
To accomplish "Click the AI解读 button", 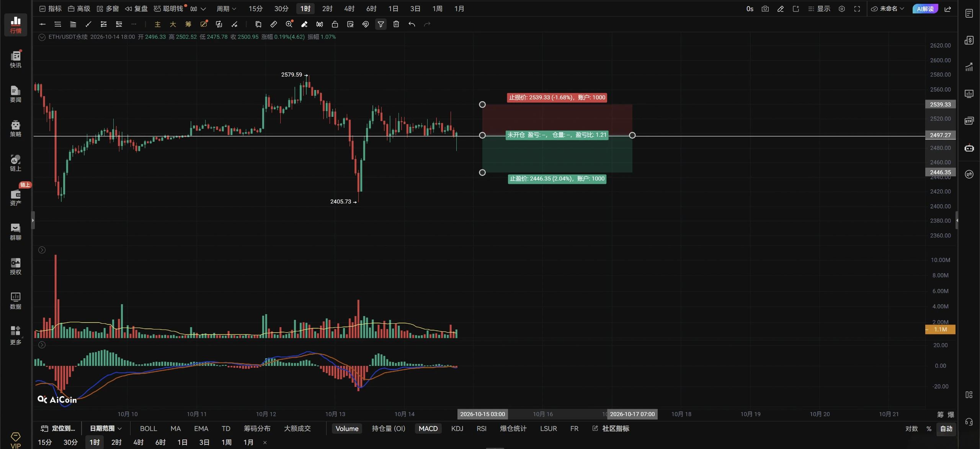I will tap(925, 8).
